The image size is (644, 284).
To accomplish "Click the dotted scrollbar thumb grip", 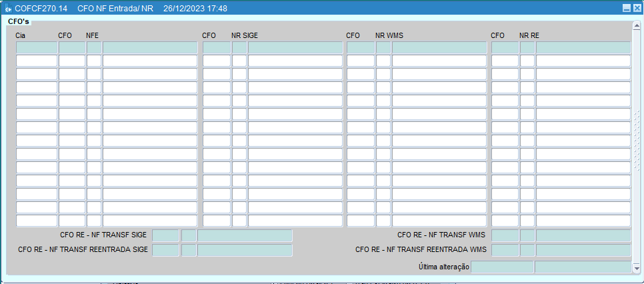I will coord(637,141).
